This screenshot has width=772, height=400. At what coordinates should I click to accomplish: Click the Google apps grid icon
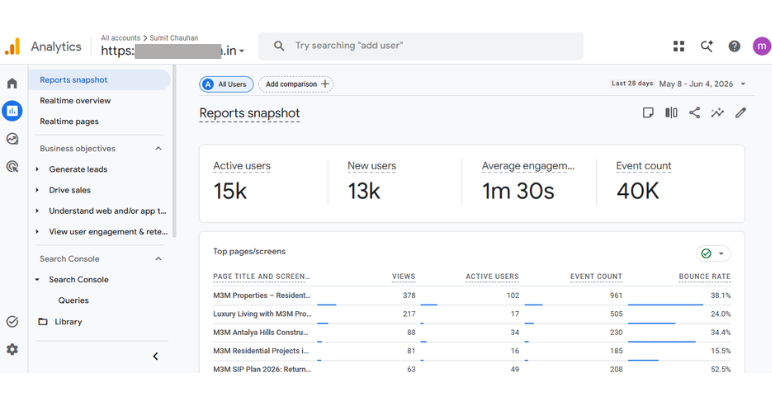point(678,46)
